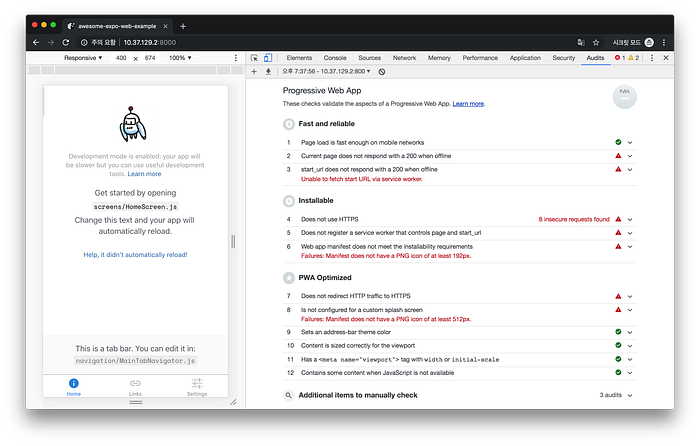Start a new audit with plus icon
The image size is (700, 446).
(254, 71)
